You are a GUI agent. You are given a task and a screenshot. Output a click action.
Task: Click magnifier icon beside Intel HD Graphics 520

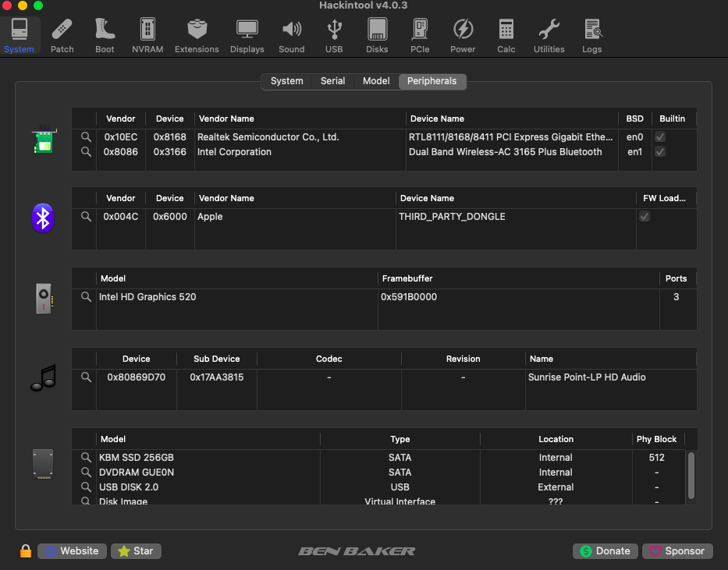pos(86,297)
